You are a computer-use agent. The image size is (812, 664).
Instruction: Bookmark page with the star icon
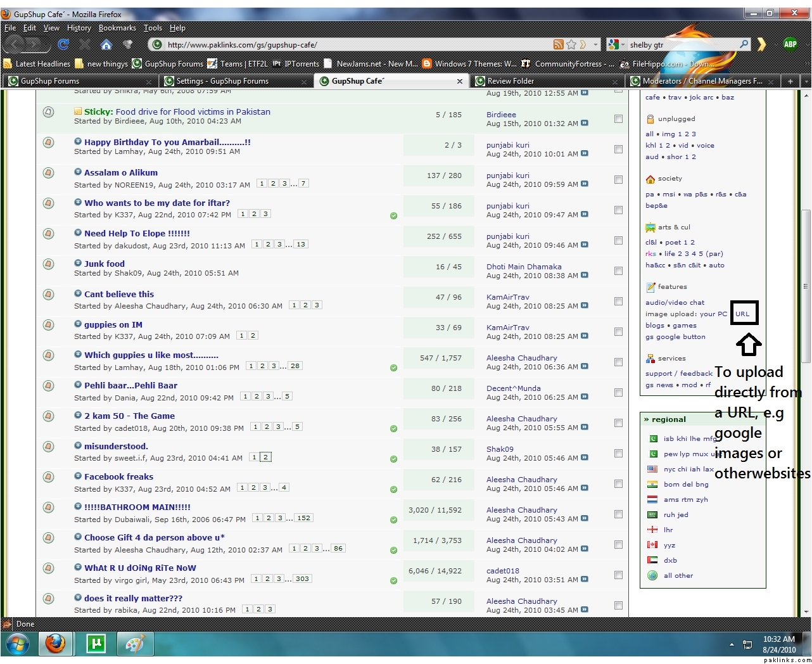(571, 44)
